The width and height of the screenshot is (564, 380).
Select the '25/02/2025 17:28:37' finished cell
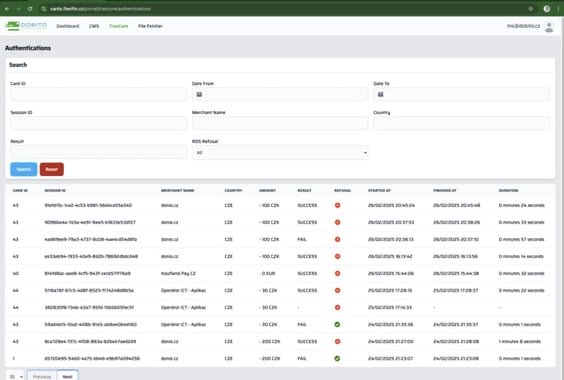click(x=456, y=290)
